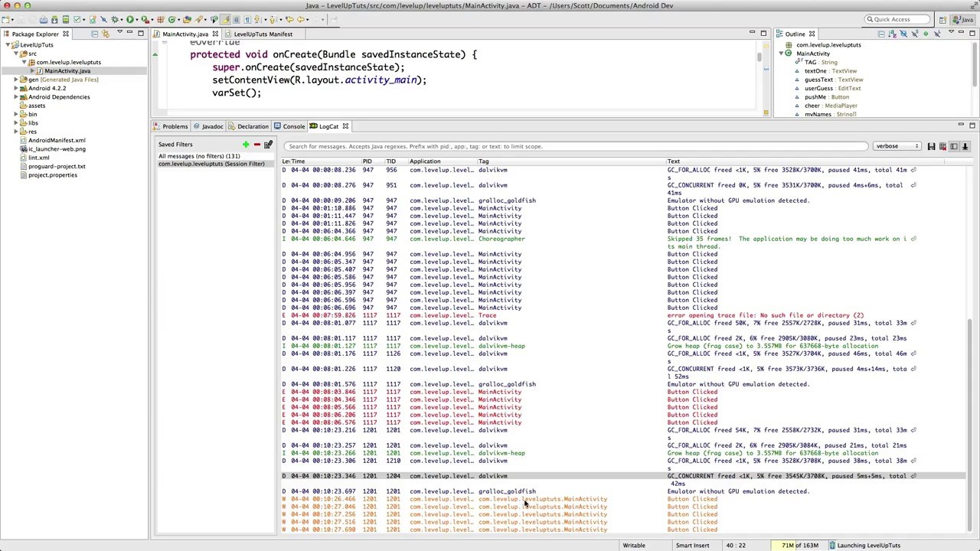Toggle LogCat scroll lock button
The width and height of the screenshot is (980, 551).
[965, 146]
